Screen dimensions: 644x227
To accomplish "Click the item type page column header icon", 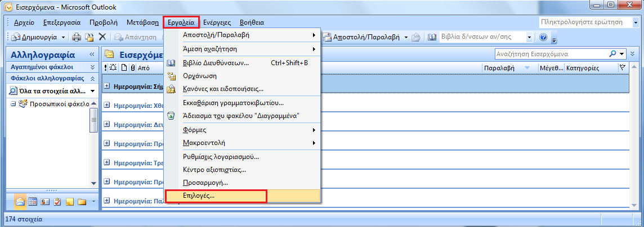I will coord(124,68).
